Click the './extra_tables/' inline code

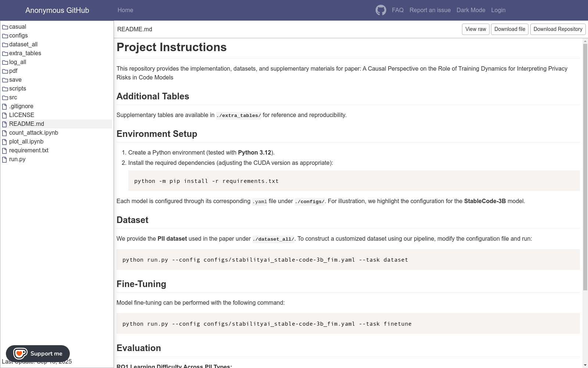[x=239, y=115]
